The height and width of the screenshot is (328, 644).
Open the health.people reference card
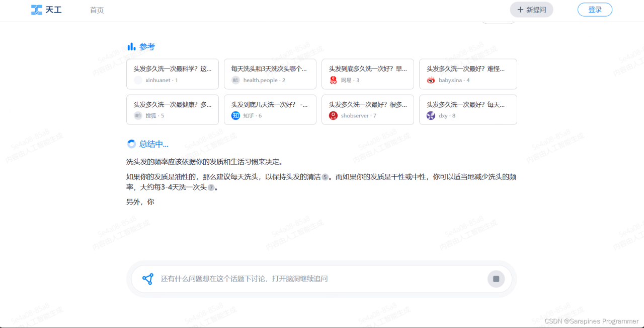tap(270, 74)
